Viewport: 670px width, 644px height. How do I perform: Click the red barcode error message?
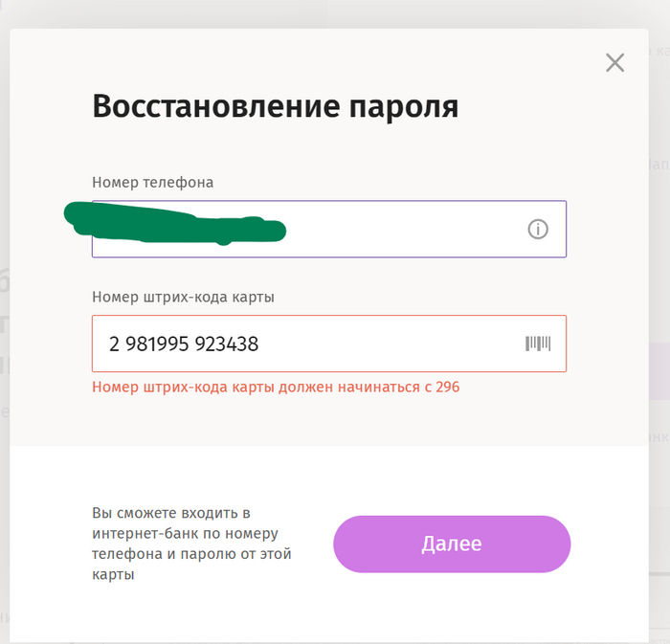click(276, 388)
